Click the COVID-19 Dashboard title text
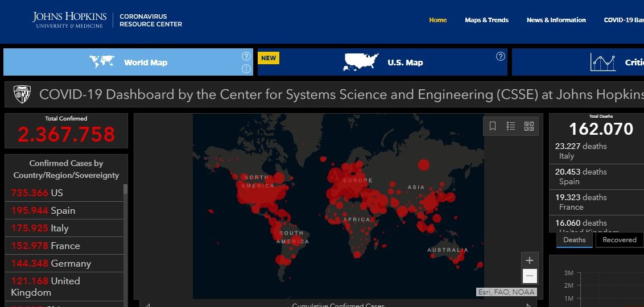Screen dimensions: 644x307 [x=342, y=94]
